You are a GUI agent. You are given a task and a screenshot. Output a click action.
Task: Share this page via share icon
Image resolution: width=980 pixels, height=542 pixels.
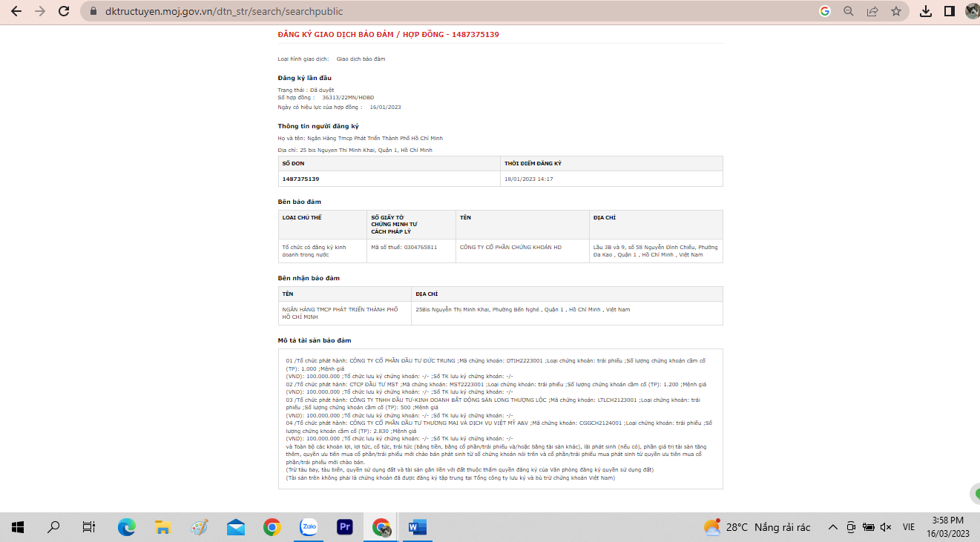[872, 11]
